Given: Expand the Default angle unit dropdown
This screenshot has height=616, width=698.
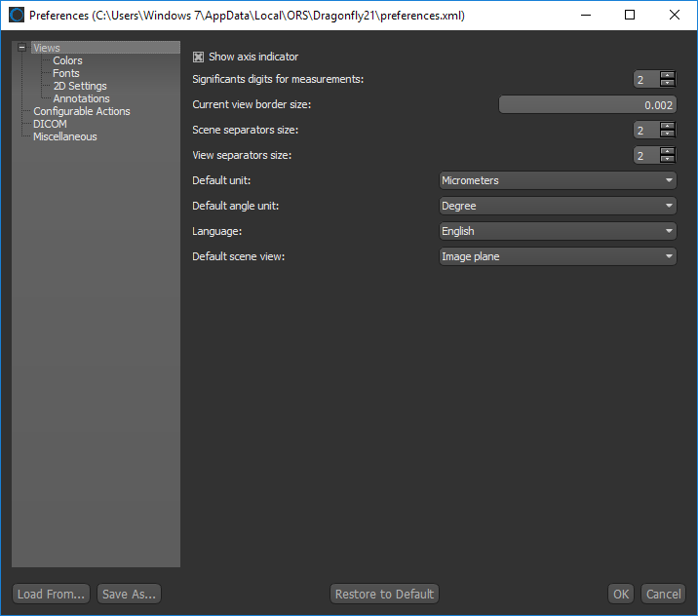Looking at the screenshot, I should (558, 206).
